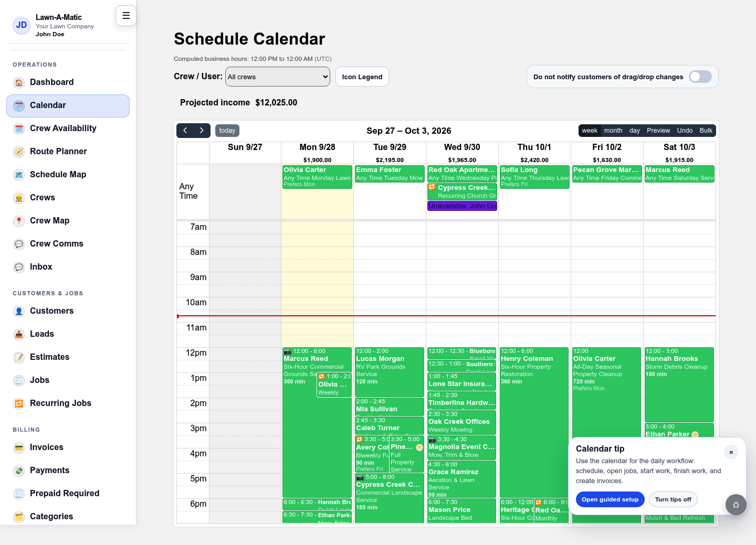Screen dimensions: 756x545
Task: Open the Crew / User dropdown
Action: pos(278,77)
